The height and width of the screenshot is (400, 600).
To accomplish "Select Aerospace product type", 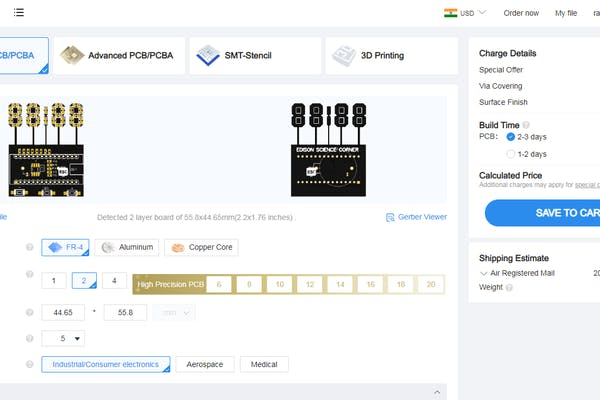I will point(205,364).
